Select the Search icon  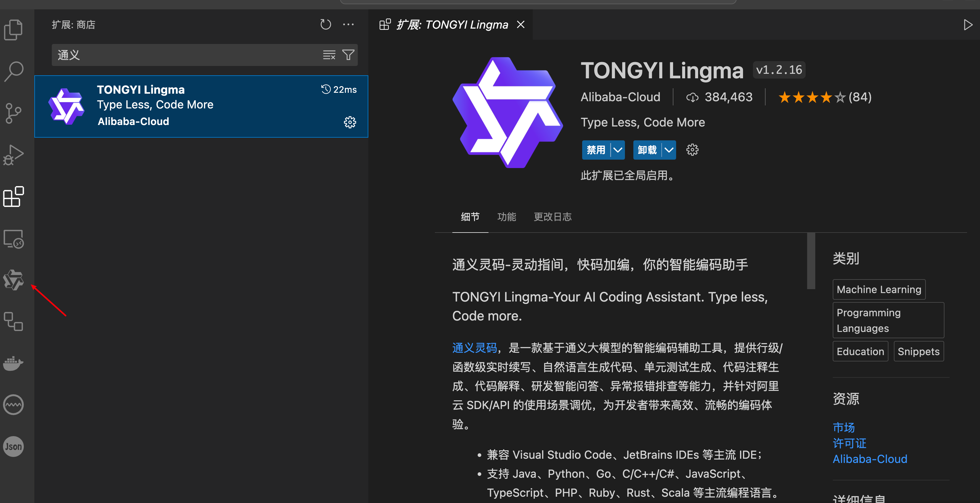(14, 71)
